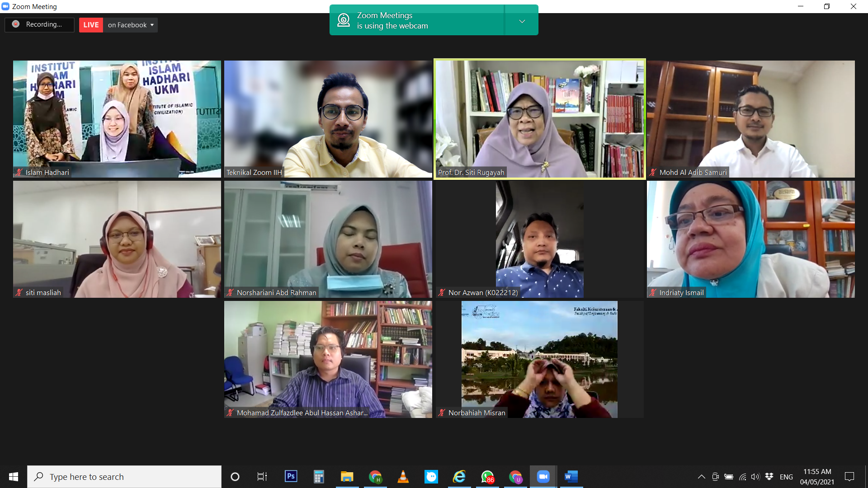The width and height of the screenshot is (868, 488).
Task: Click Norbahiah Misran muted mic icon
Action: 442,413
